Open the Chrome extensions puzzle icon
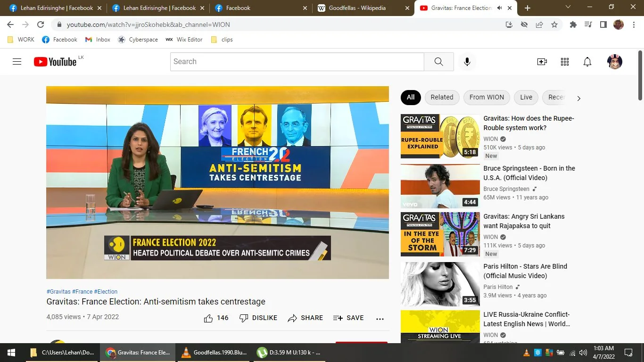The width and height of the screenshot is (644, 362). coord(573,25)
